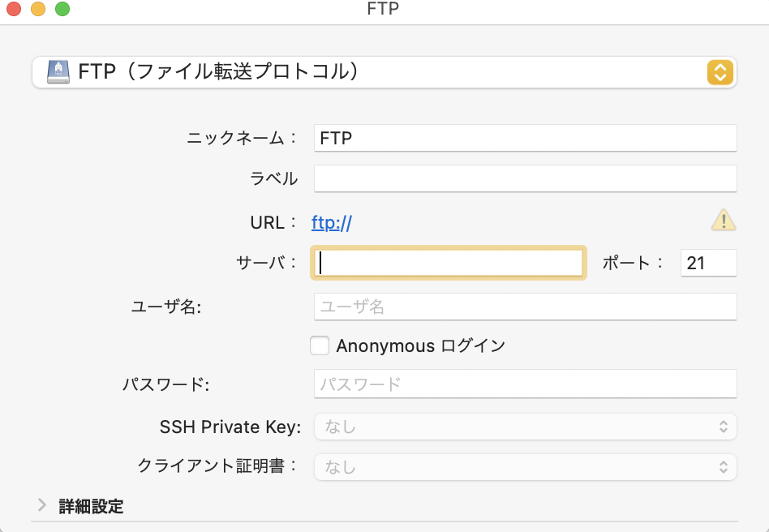The image size is (769, 532).
Task: Click the Anonymous ログイン label text
Action: (420, 346)
